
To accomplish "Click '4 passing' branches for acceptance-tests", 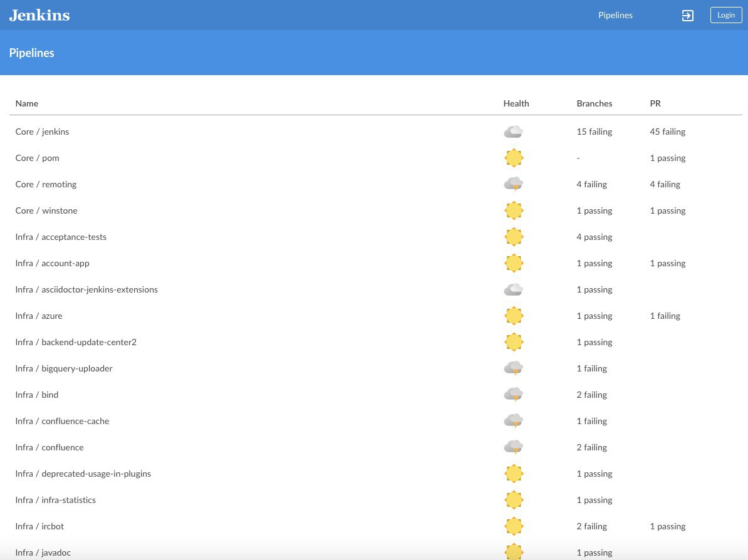I will click(x=595, y=237).
